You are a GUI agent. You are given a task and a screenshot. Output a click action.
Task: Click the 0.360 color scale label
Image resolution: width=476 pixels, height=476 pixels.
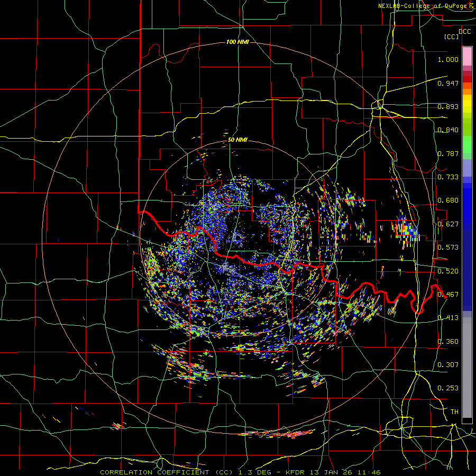[x=448, y=342]
